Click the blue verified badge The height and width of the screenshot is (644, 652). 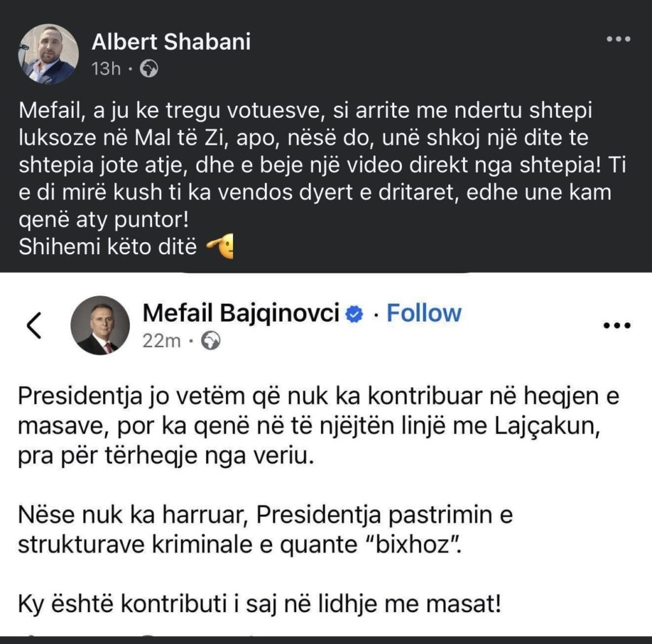click(354, 313)
